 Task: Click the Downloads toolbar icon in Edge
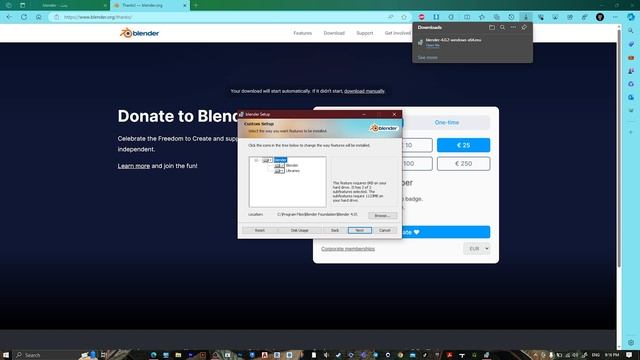526,17
